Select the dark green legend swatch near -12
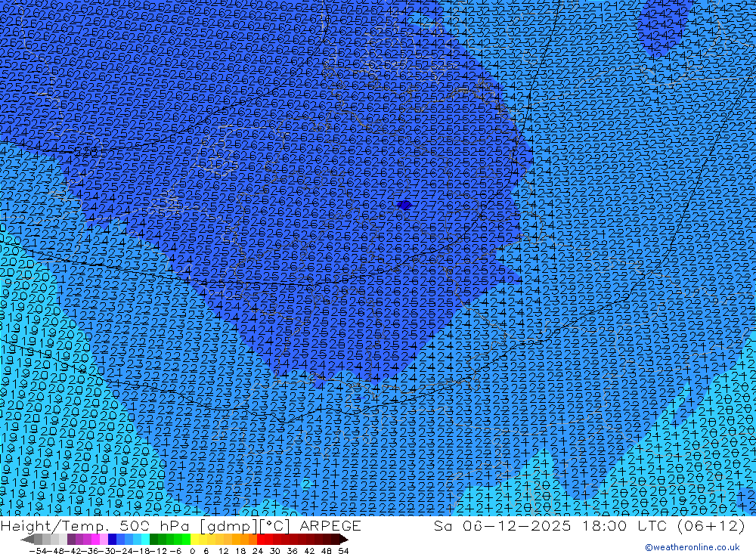 tap(153, 539)
